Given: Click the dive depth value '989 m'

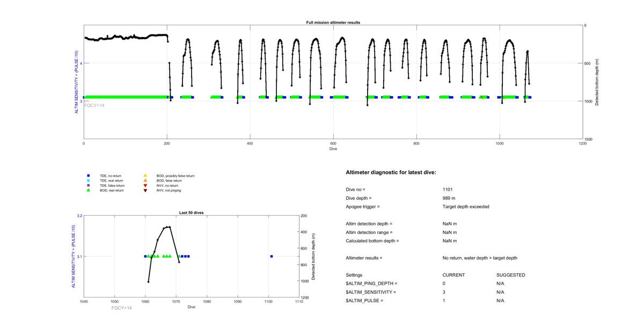Looking at the screenshot, I should 449,198.
